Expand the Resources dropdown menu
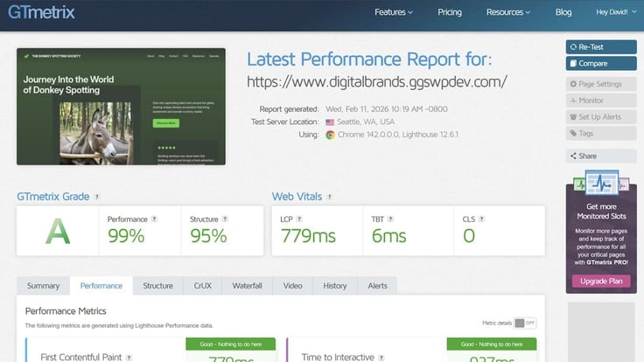The image size is (644, 362). pos(508,12)
